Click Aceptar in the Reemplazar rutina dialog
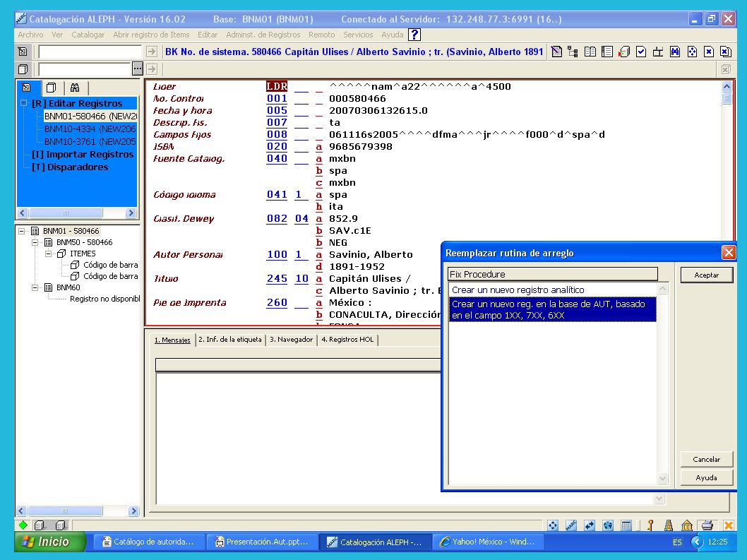Viewport: 747px width, 560px height. (x=707, y=275)
